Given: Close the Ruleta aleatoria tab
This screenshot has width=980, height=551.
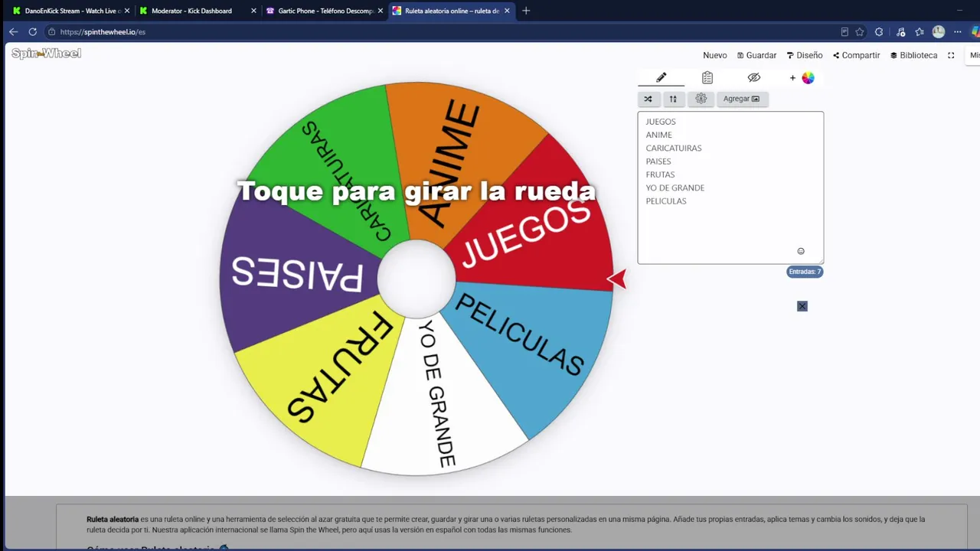Looking at the screenshot, I should coord(507,11).
